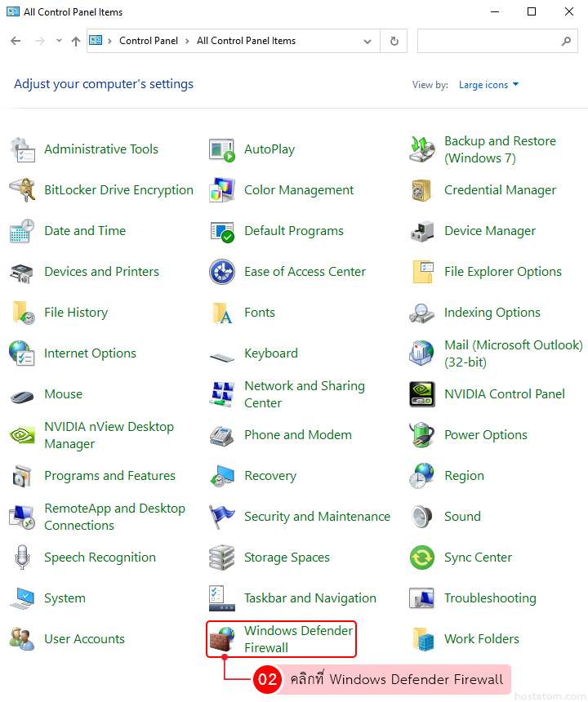Click the Sound speaker icon

click(422, 517)
